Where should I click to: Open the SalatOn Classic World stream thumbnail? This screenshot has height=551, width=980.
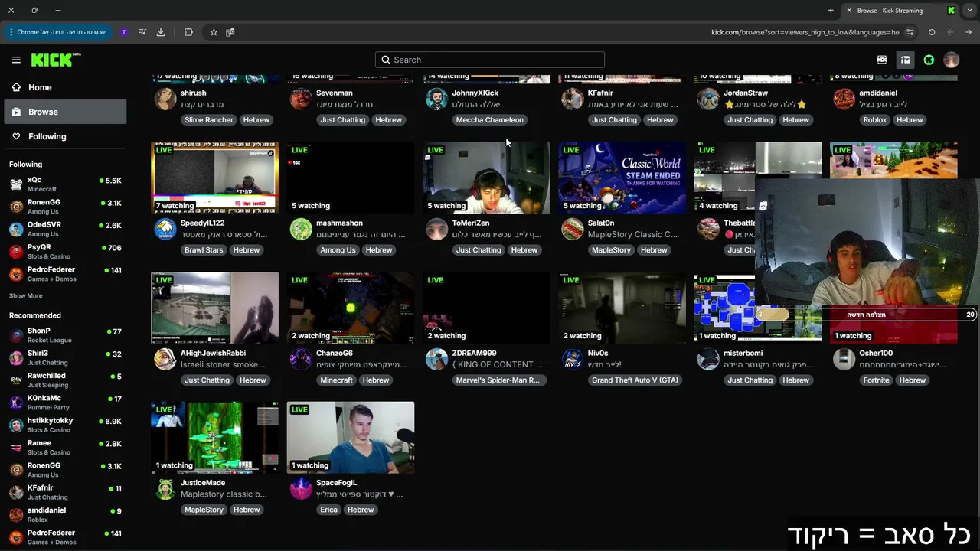[x=622, y=178]
